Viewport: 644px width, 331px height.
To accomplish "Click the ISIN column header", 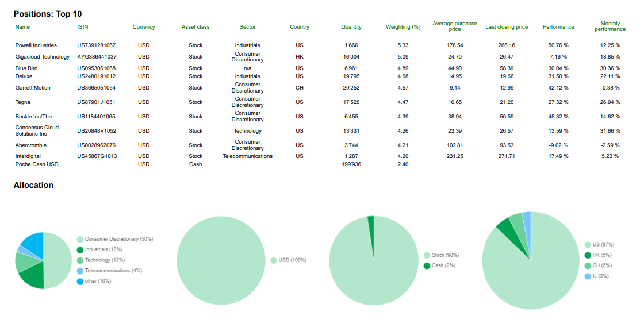I will pos(83,27).
